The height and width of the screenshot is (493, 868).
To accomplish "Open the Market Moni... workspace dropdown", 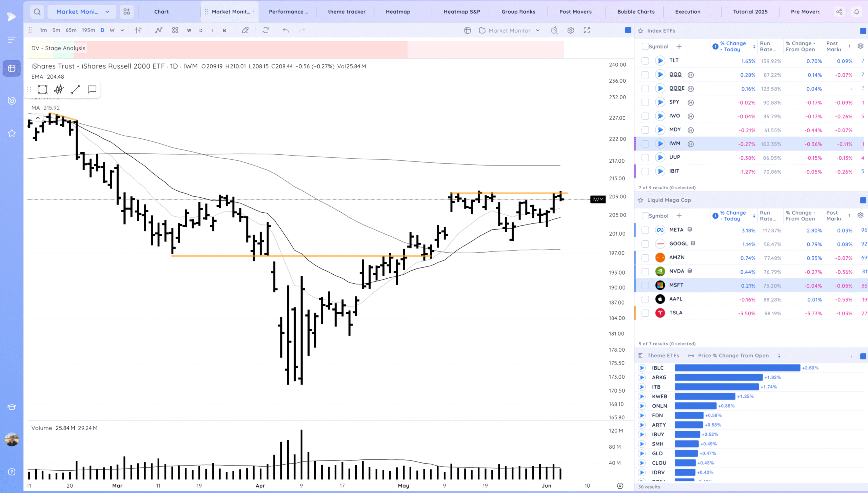I will click(x=82, y=12).
